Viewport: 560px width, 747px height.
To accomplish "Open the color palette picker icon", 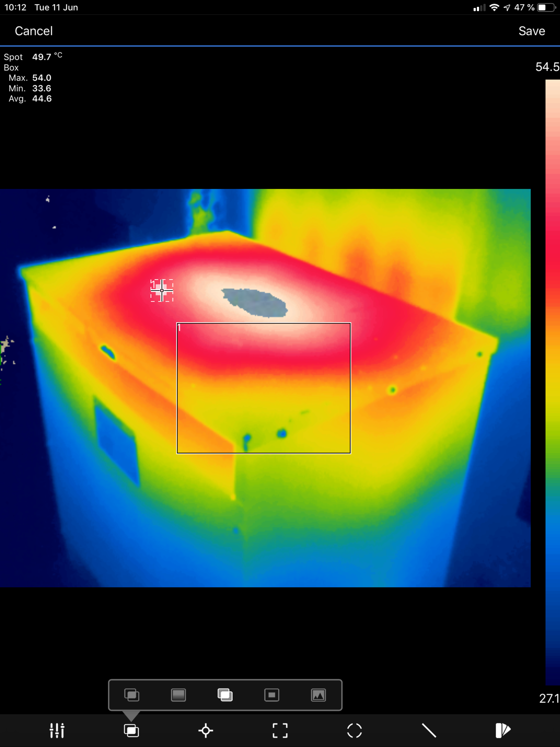I will coord(503,731).
